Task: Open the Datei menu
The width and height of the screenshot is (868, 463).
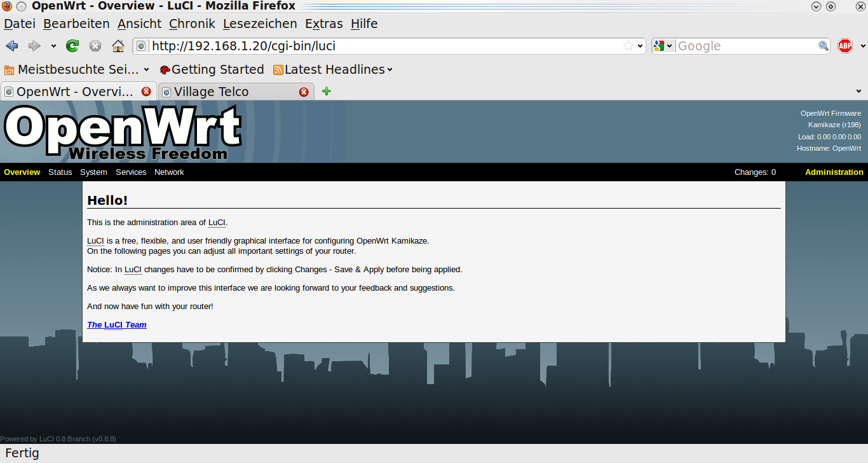Action: 20,24
